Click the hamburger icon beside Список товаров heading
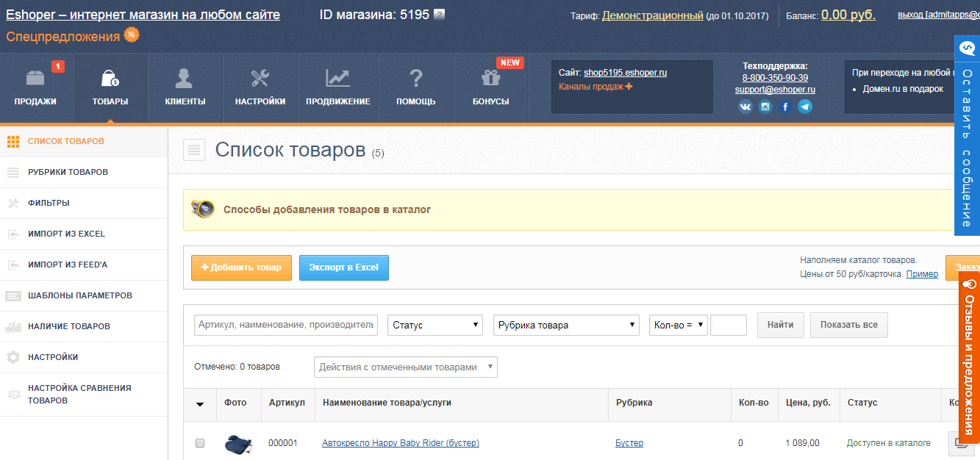This screenshot has height=460, width=980. (x=193, y=149)
